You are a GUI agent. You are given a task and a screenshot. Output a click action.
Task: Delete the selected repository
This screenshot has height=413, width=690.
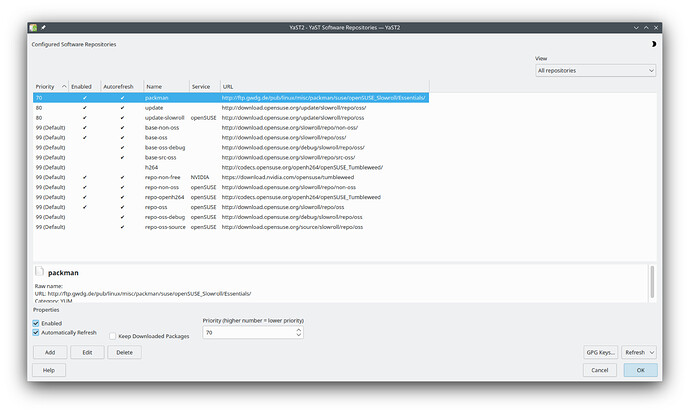coord(124,352)
